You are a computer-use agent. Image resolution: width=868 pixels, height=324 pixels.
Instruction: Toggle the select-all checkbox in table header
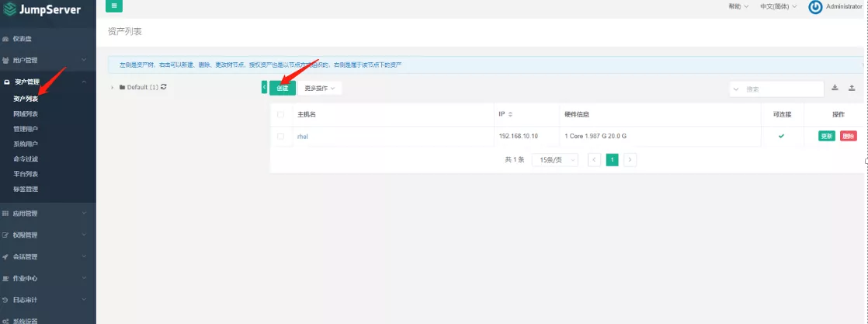[x=281, y=114]
